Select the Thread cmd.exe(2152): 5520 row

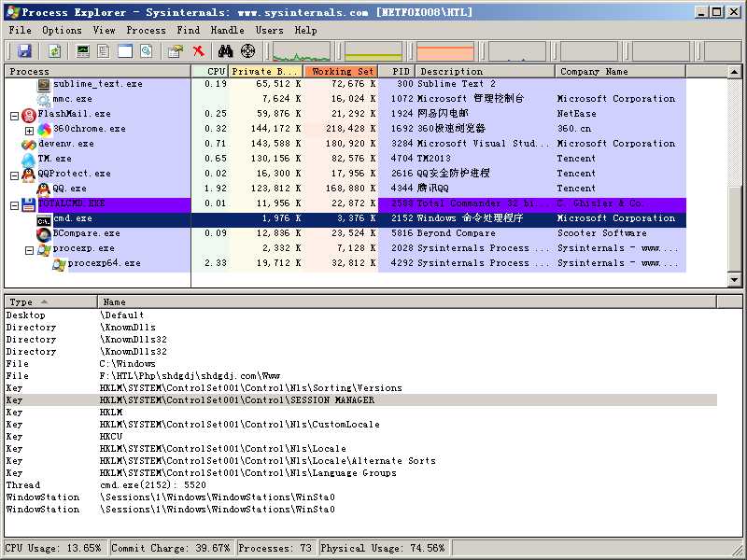click(360, 484)
